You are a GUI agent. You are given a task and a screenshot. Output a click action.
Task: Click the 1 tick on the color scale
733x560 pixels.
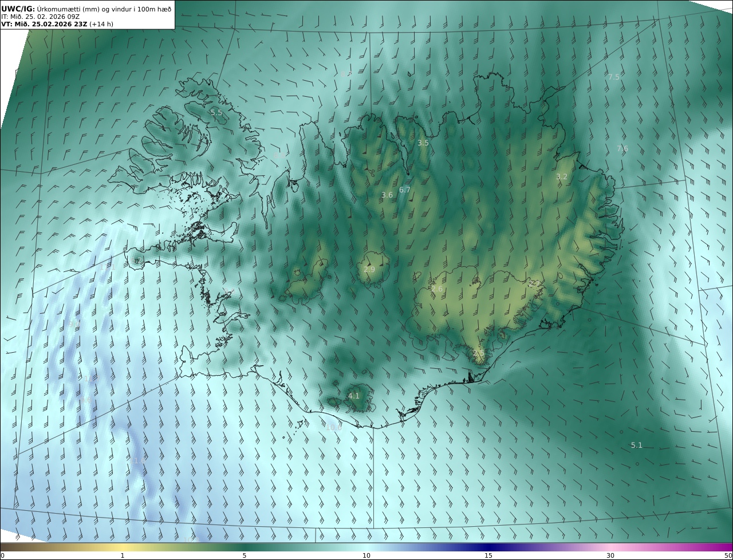click(x=123, y=555)
